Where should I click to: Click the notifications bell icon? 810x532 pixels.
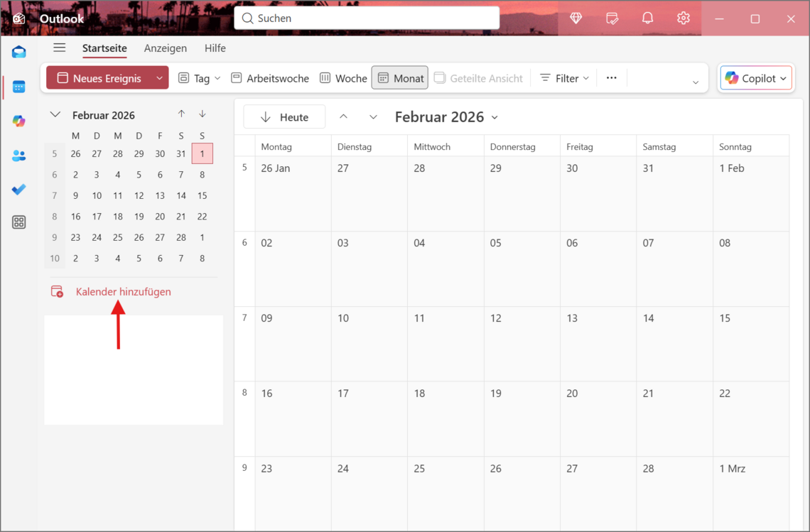pyautogui.click(x=647, y=18)
